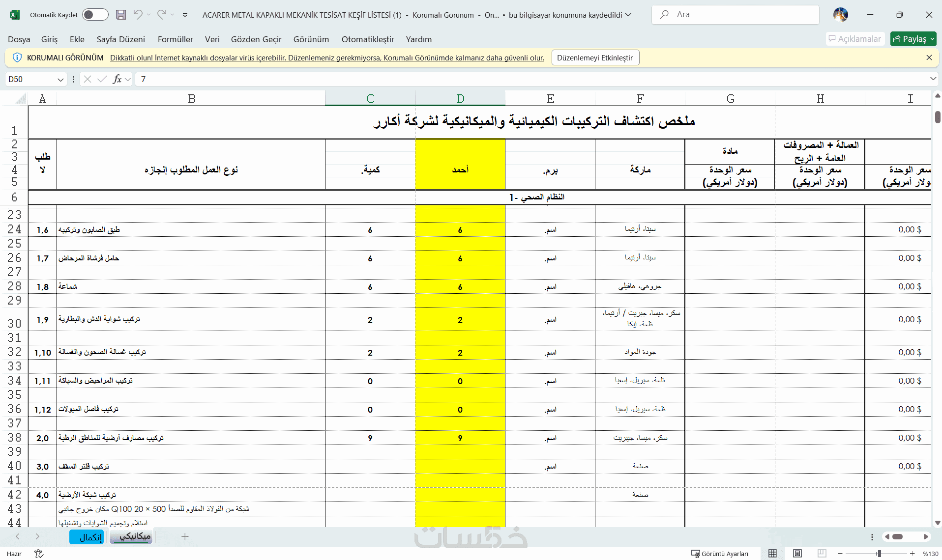Click the formula bar showing 7
The height and width of the screenshot is (560, 942).
[532, 79]
